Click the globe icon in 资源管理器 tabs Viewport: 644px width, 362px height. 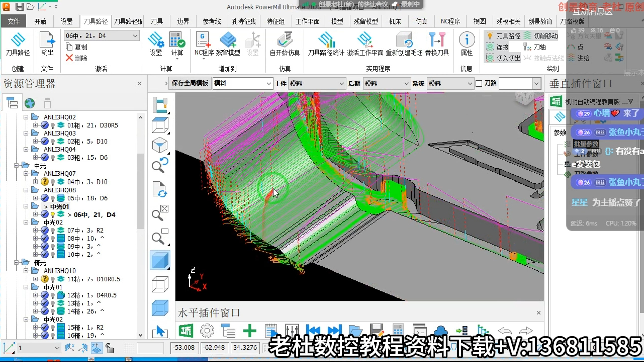pos(30,103)
